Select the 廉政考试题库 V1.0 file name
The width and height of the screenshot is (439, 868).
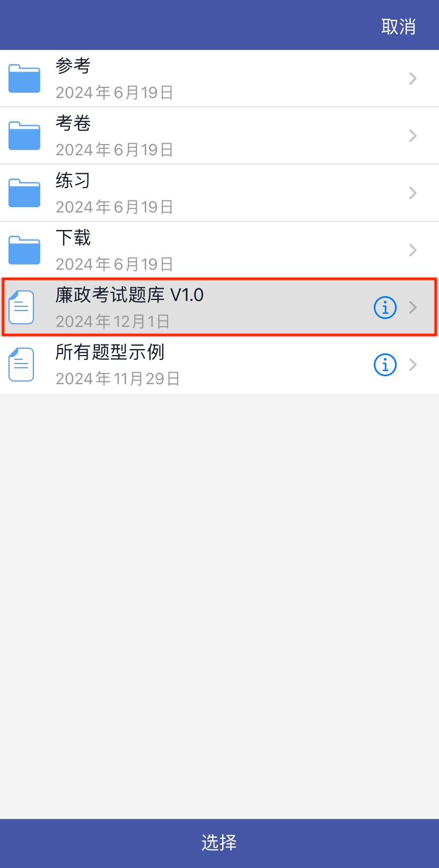[x=130, y=295]
